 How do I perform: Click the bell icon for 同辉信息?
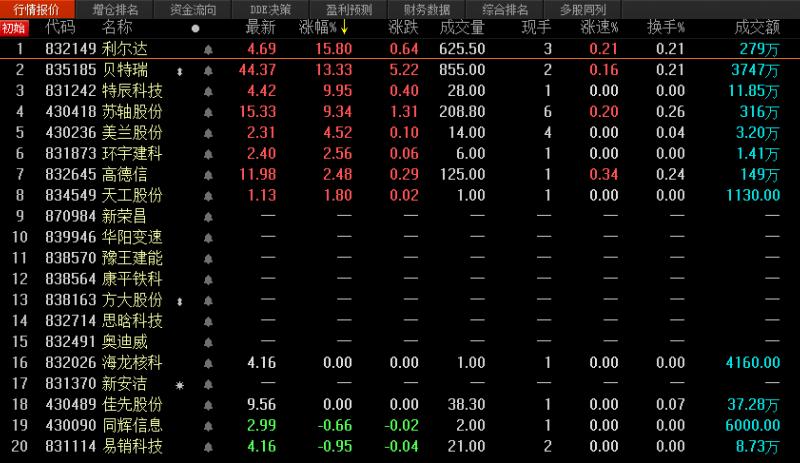pos(208,427)
